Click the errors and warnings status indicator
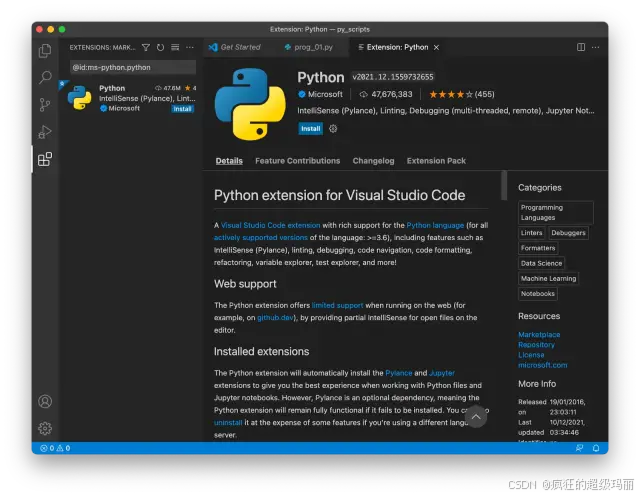 tap(55, 448)
